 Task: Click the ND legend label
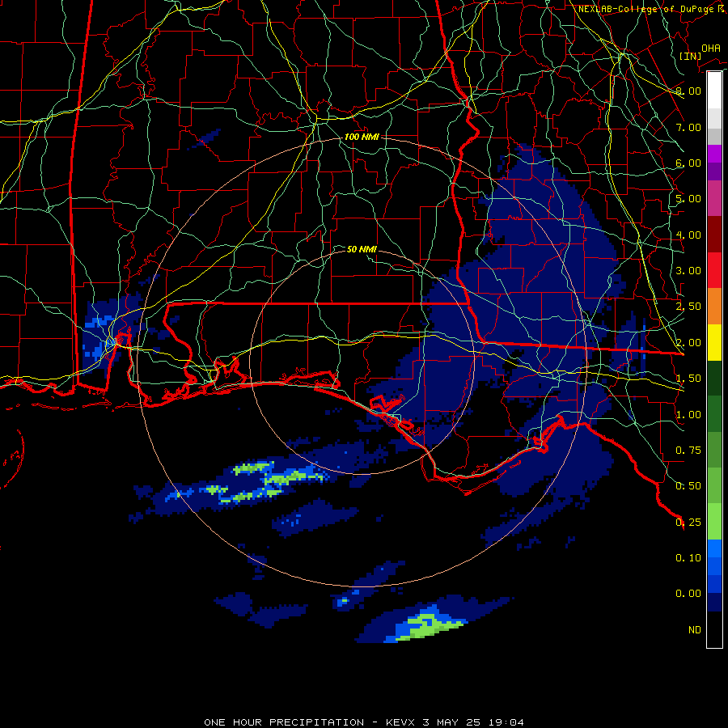tap(695, 630)
